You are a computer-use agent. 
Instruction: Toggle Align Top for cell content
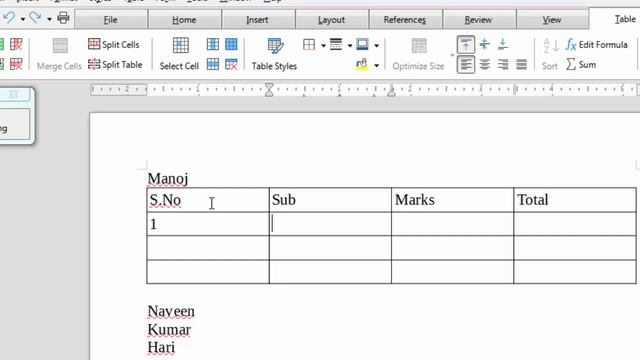tap(466, 44)
